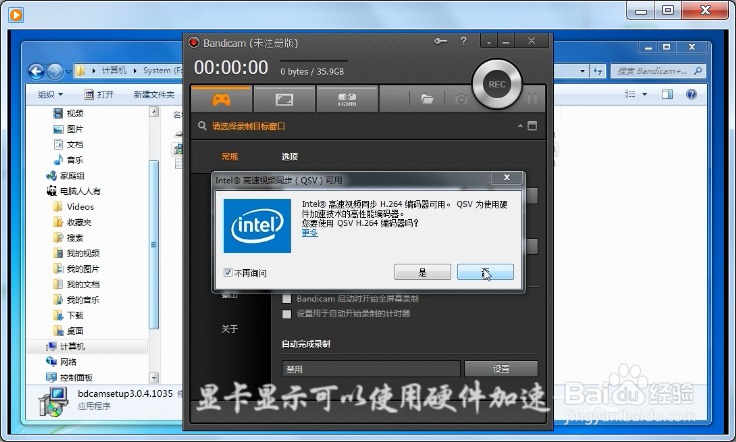Open the address bar history dropdown
The image size is (736, 442).
coord(583,71)
